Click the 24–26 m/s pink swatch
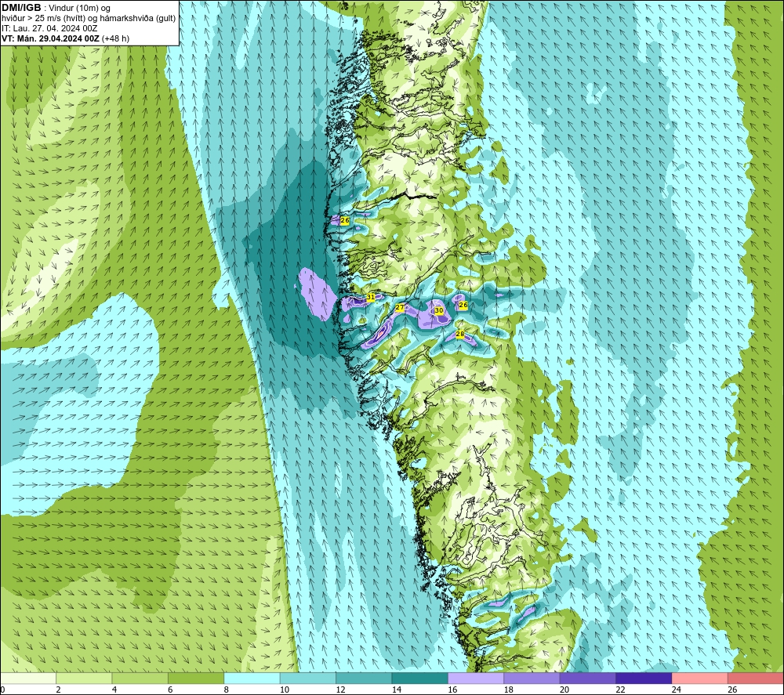The image size is (784, 695). (x=700, y=678)
